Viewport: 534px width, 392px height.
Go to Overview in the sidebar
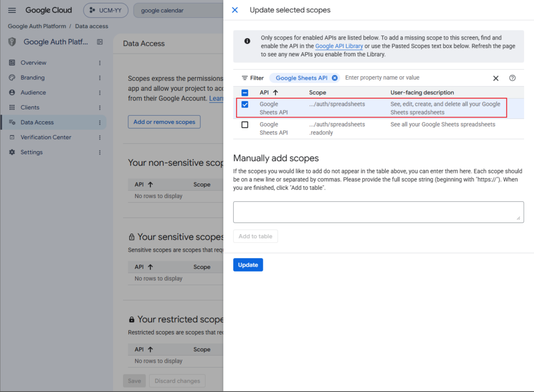pyautogui.click(x=33, y=63)
